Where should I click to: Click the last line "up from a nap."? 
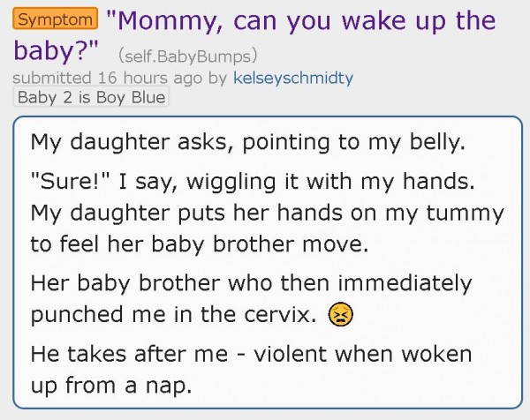pyautogui.click(x=111, y=386)
